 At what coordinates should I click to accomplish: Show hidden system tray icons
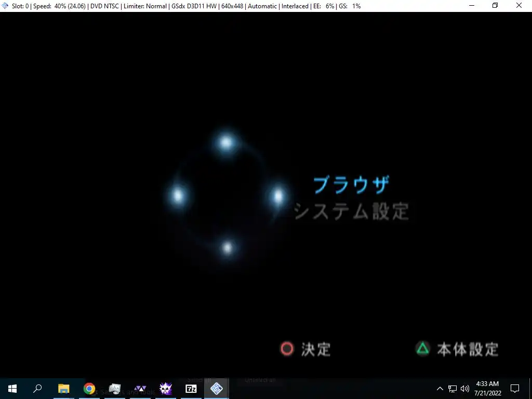[x=440, y=389]
